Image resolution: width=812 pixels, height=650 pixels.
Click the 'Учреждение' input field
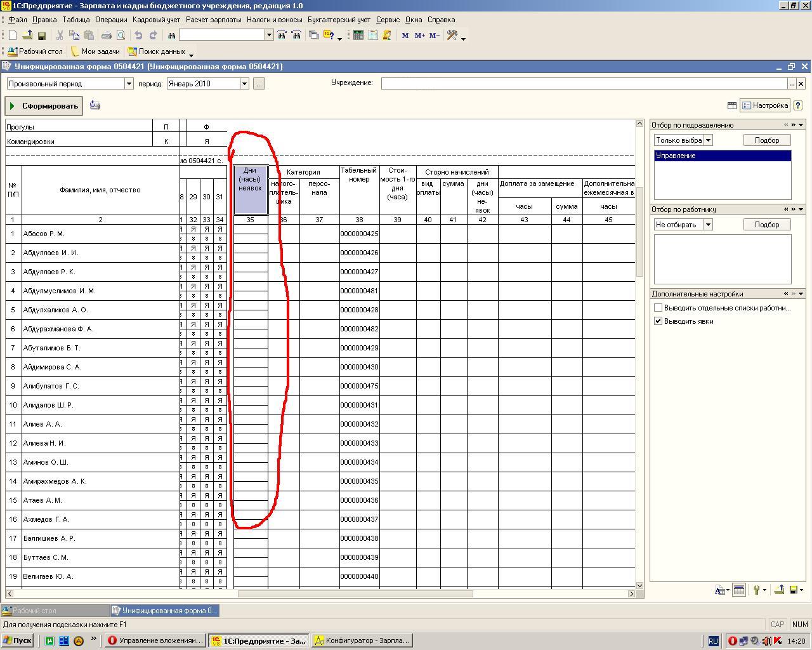[584, 83]
